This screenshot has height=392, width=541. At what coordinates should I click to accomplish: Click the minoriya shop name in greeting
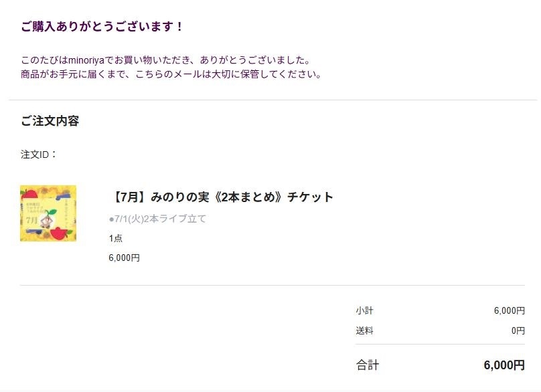[86, 60]
